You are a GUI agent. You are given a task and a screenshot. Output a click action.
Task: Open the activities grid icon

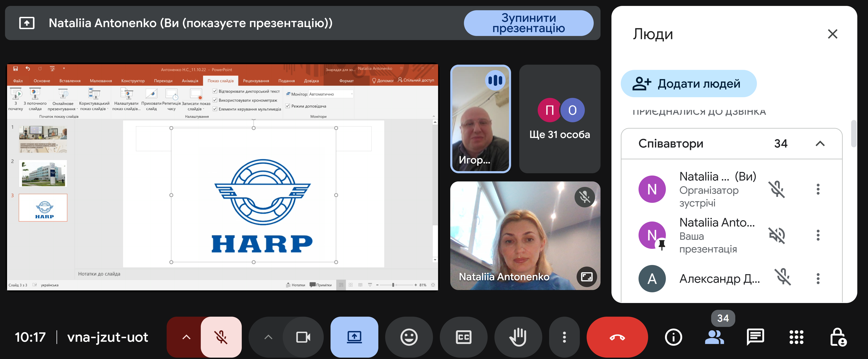pyautogui.click(x=796, y=337)
